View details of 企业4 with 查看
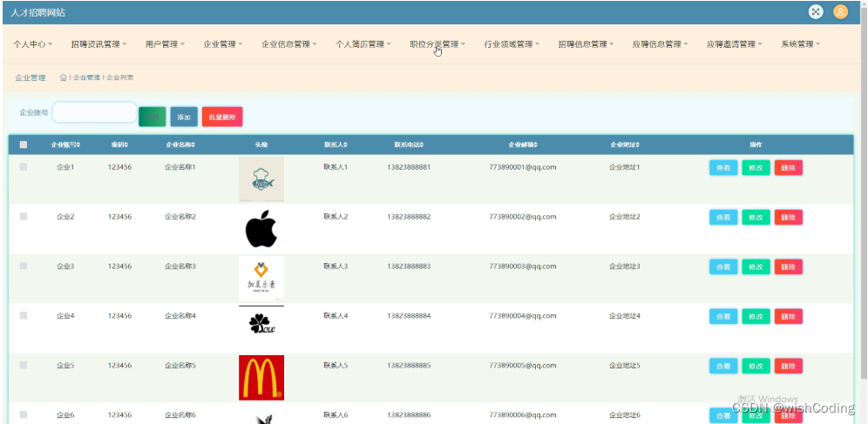 723,316
